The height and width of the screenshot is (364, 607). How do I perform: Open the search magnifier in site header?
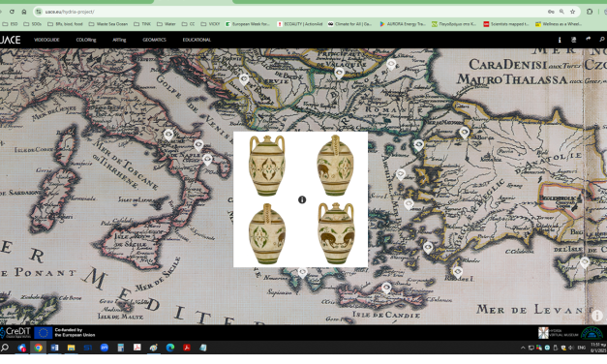point(602,40)
